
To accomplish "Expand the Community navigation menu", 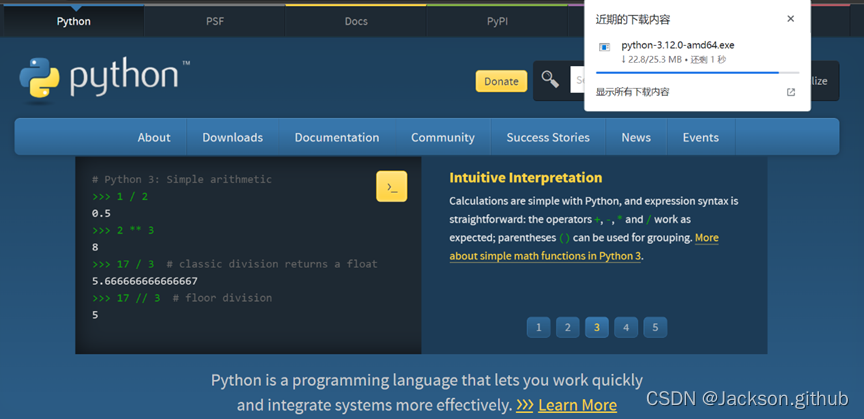I will [x=442, y=137].
